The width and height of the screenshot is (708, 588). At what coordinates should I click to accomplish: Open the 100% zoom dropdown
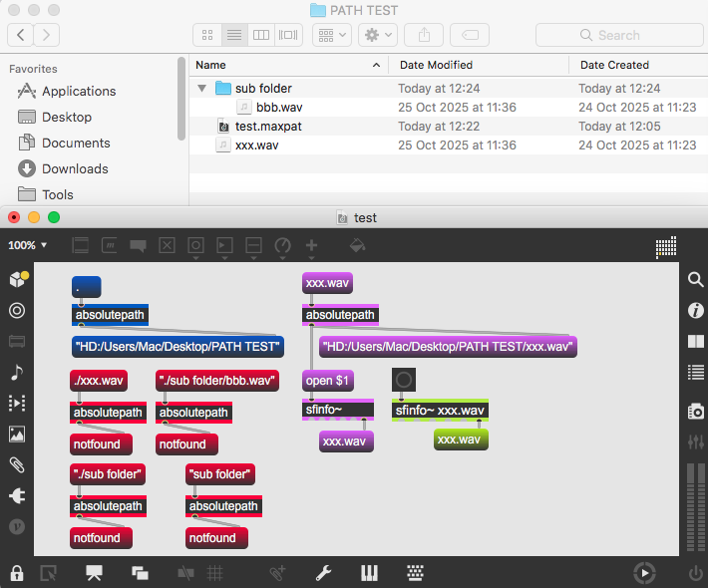tap(29, 245)
